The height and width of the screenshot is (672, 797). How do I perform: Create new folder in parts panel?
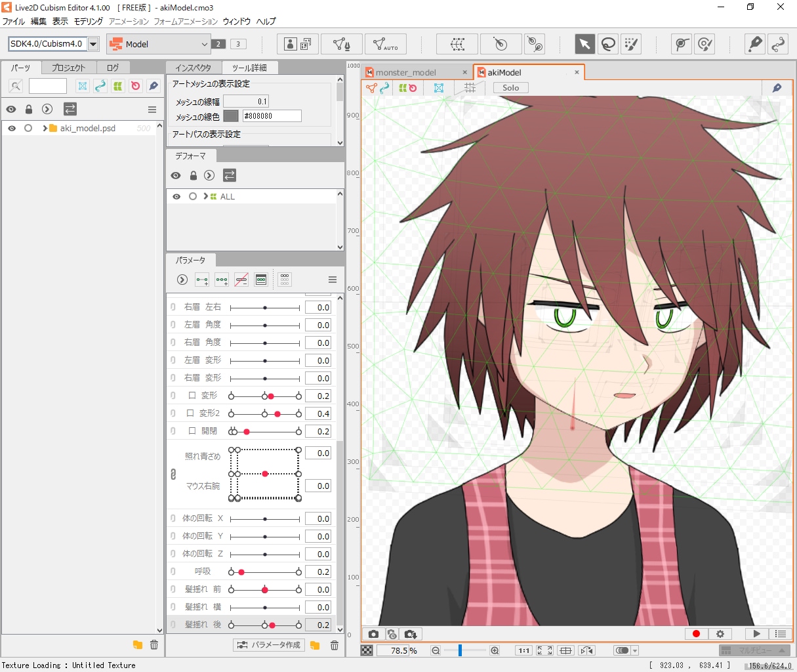[x=137, y=645]
